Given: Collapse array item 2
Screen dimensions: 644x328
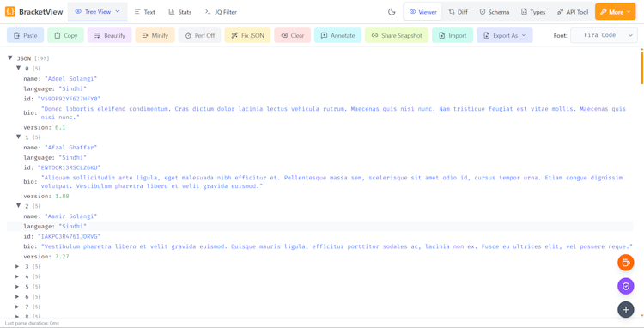Looking at the screenshot, I should tap(18, 206).
